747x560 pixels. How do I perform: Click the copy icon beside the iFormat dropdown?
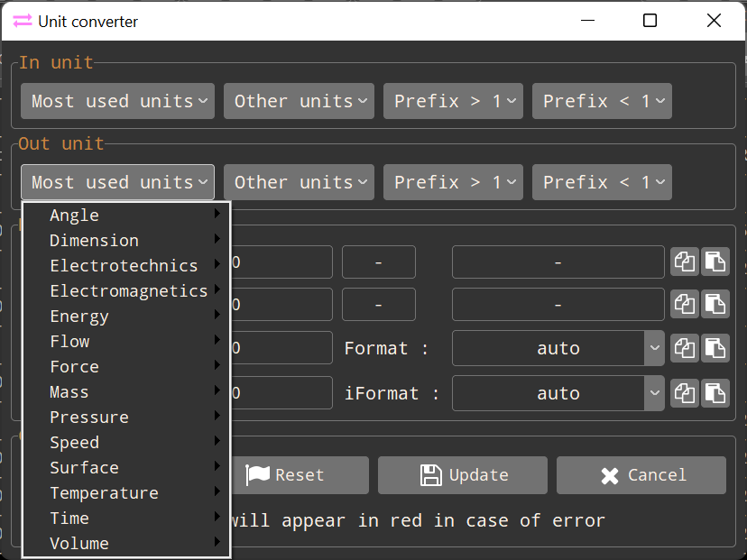click(685, 393)
